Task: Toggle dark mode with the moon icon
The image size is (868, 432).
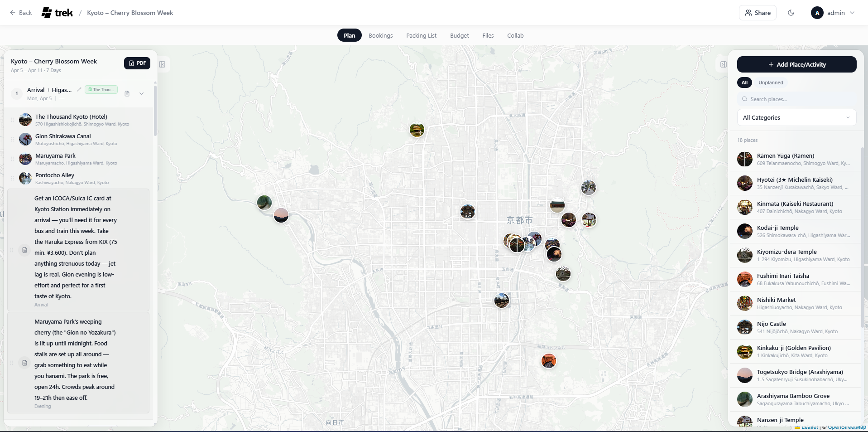Action: point(791,13)
